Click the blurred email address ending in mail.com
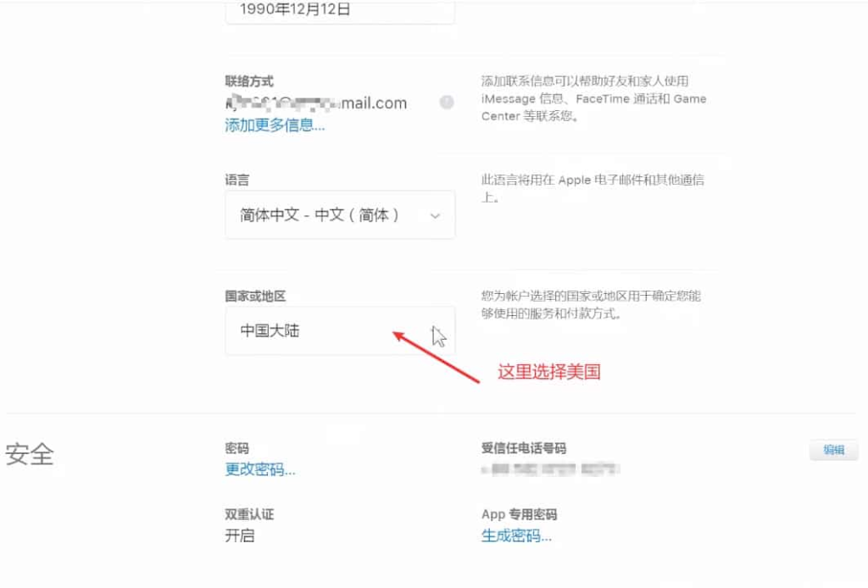The height and width of the screenshot is (588, 868). pos(316,103)
